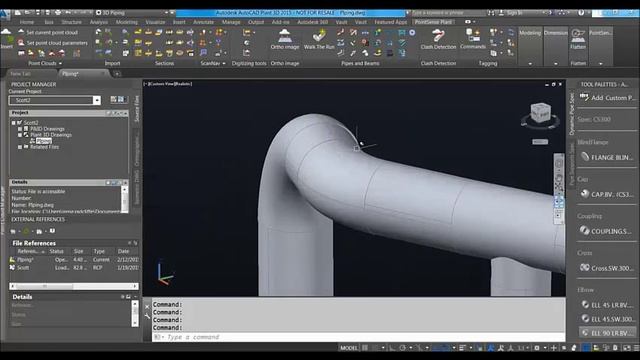
Task: Click the search help input field
Action: tap(447, 13)
